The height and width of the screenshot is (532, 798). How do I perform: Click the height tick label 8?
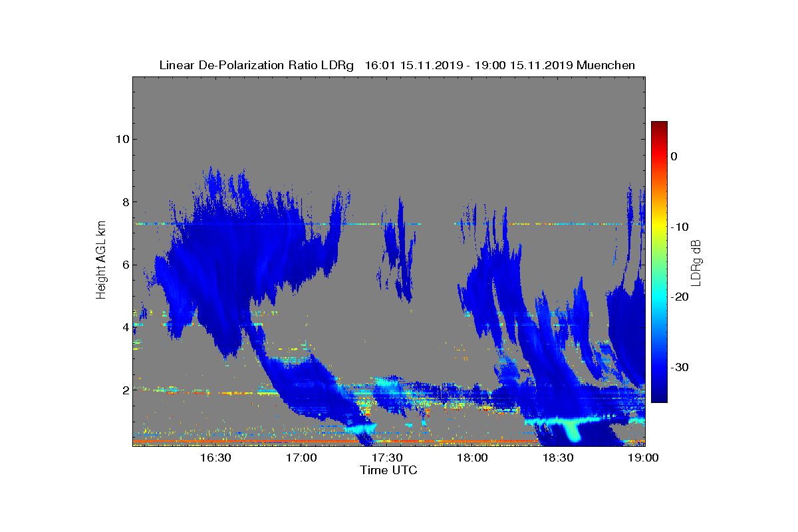point(124,202)
